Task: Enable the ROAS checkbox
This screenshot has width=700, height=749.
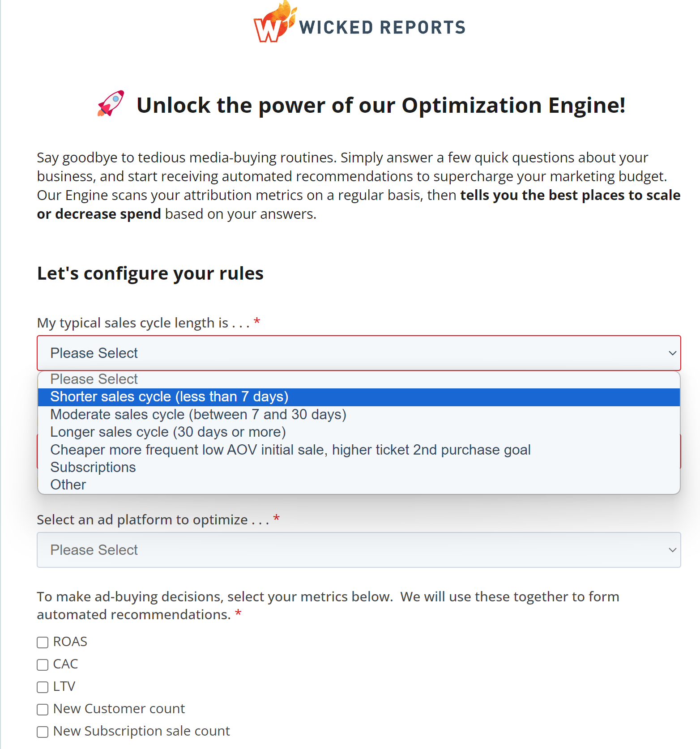Action: click(x=43, y=643)
